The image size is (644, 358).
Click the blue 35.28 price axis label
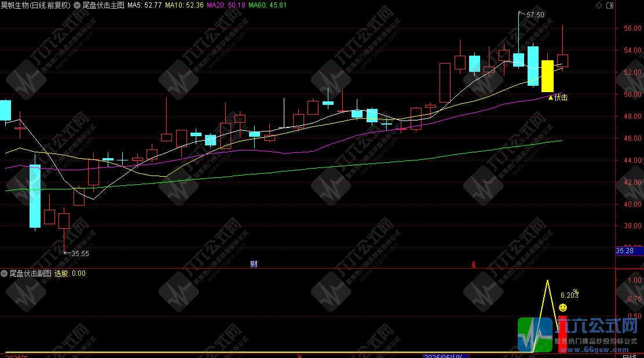[x=625, y=251]
